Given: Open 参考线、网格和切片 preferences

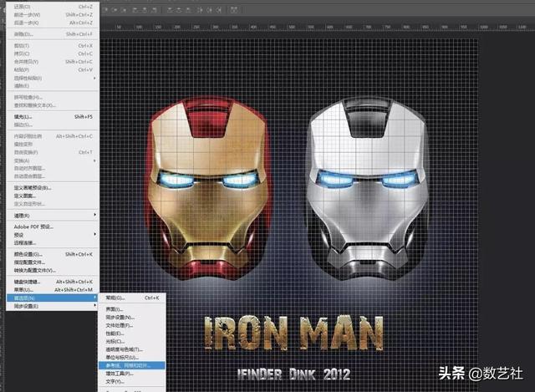Looking at the screenshot, I should pyautogui.click(x=132, y=365).
